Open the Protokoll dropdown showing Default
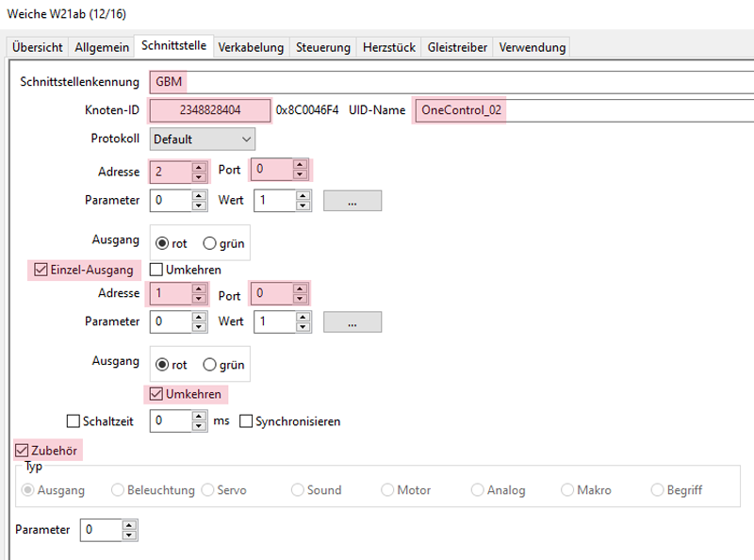Viewport: 754px width, 560px height. pos(202,139)
